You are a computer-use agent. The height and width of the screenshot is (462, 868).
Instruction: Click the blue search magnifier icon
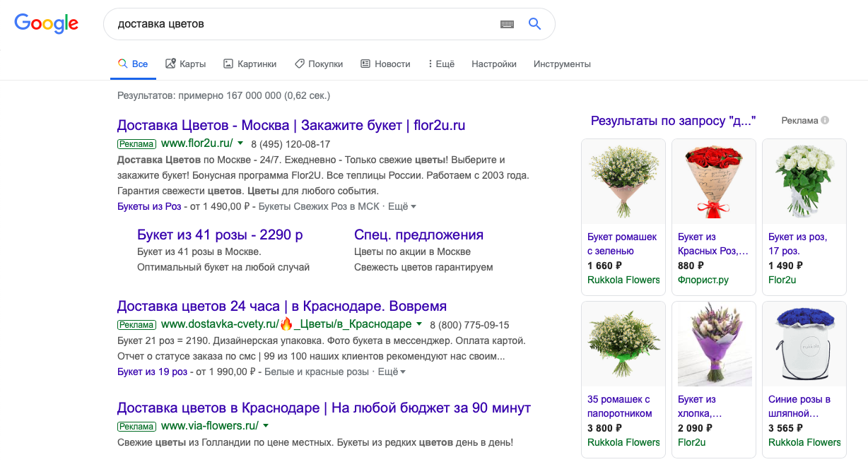534,24
